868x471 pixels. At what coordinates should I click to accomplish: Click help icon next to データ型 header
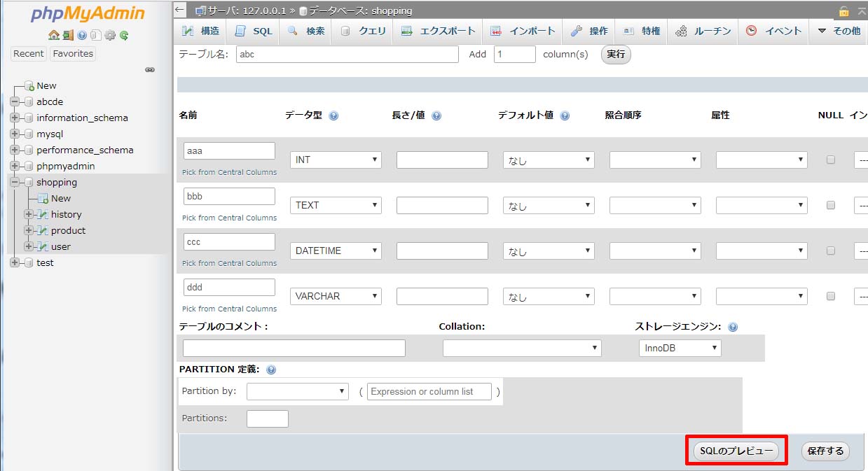(x=333, y=115)
